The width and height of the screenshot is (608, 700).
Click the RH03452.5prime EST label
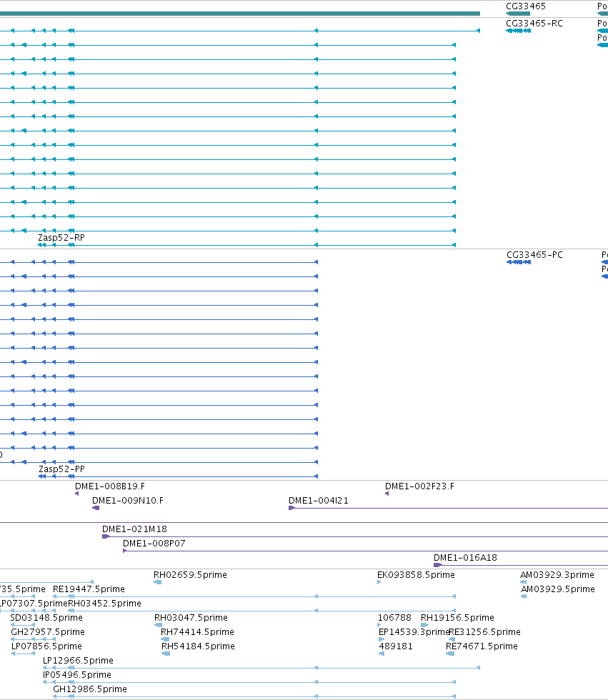click(104, 603)
